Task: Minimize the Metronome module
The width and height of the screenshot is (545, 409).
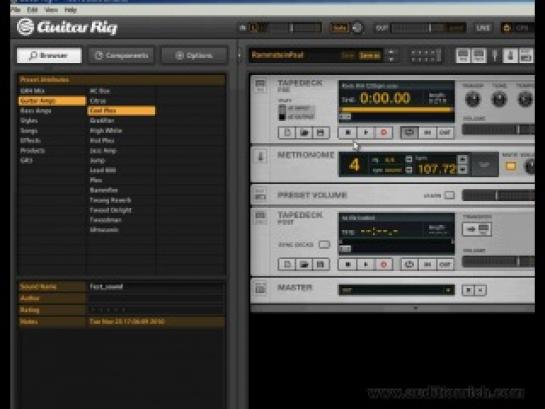Action: 260,157
